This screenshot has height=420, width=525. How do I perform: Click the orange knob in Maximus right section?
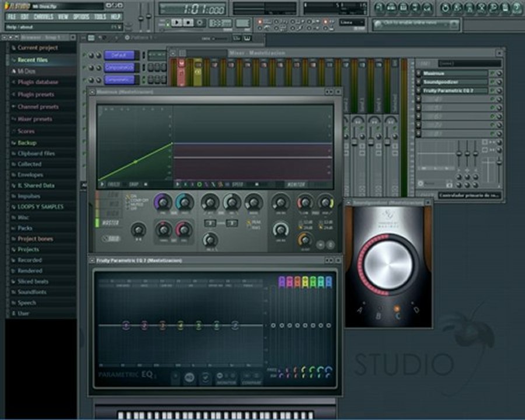304,240
